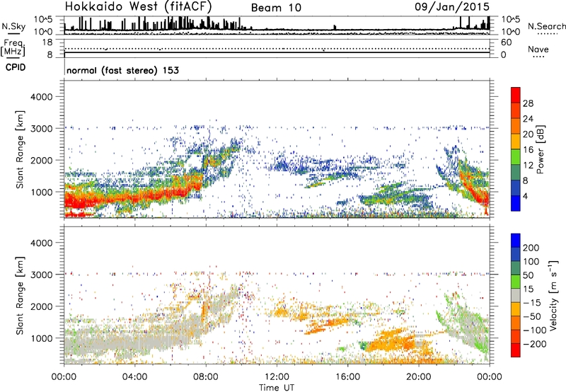Click the 'Power [dB]' colorbar title

(x=541, y=149)
